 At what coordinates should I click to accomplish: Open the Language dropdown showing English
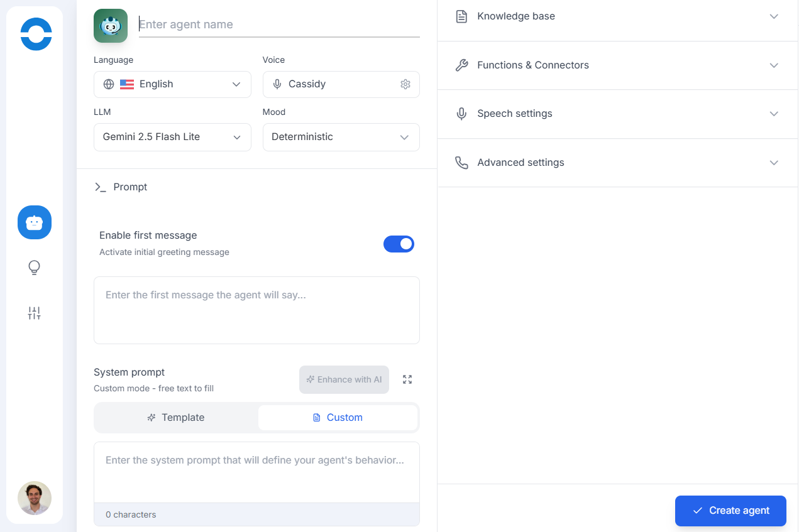(172, 84)
